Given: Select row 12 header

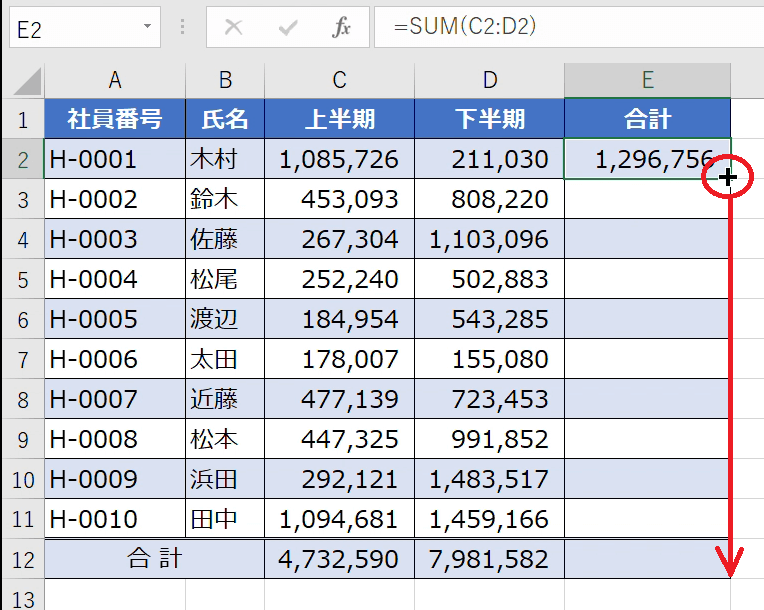Looking at the screenshot, I should click(22, 558).
